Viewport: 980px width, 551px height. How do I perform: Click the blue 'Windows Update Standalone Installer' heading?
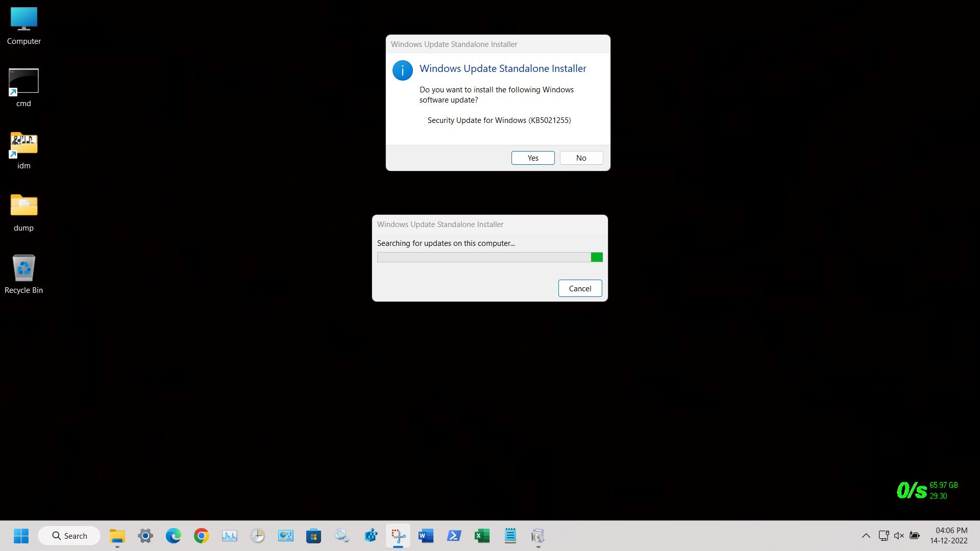[503, 69]
